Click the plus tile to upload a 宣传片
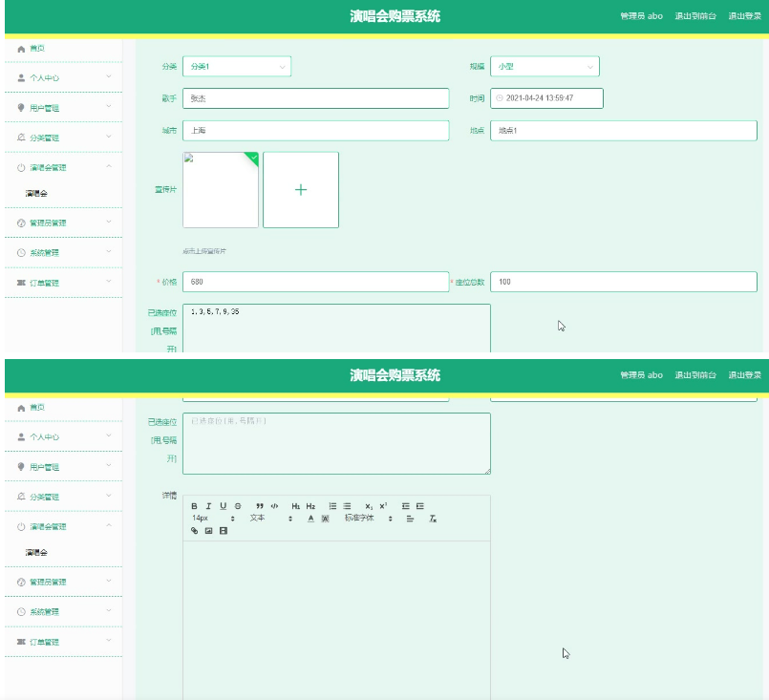Image resolution: width=769 pixels, height=700 pixels. [301, 190]
